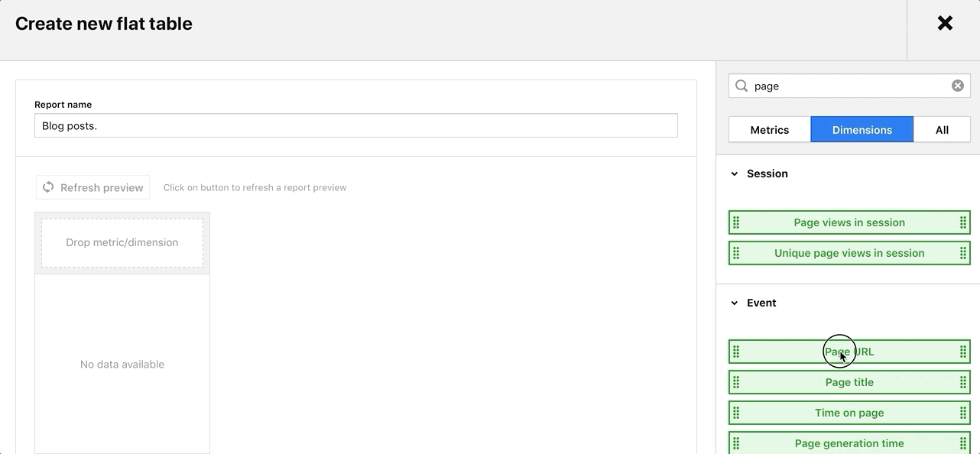The image size is (980, 454).
Task: Select the Dimensions tab
Action: point(862,129)
